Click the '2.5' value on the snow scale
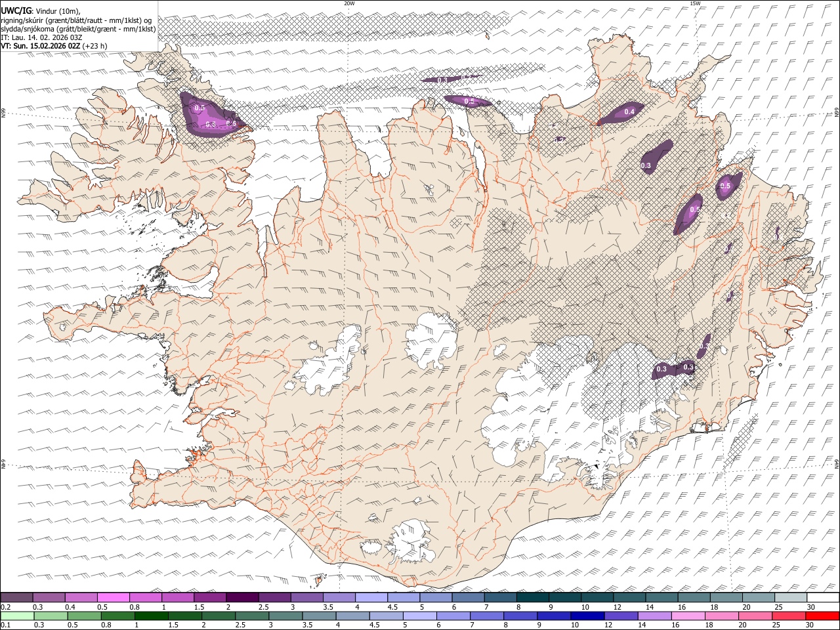The width and height of the screenshot is (840, 630). tap(263, 607)
